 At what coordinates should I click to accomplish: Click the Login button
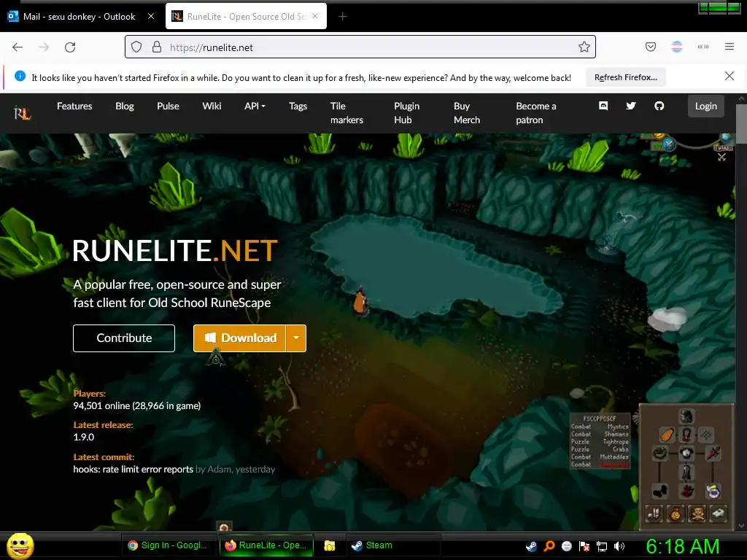(705, 106)
